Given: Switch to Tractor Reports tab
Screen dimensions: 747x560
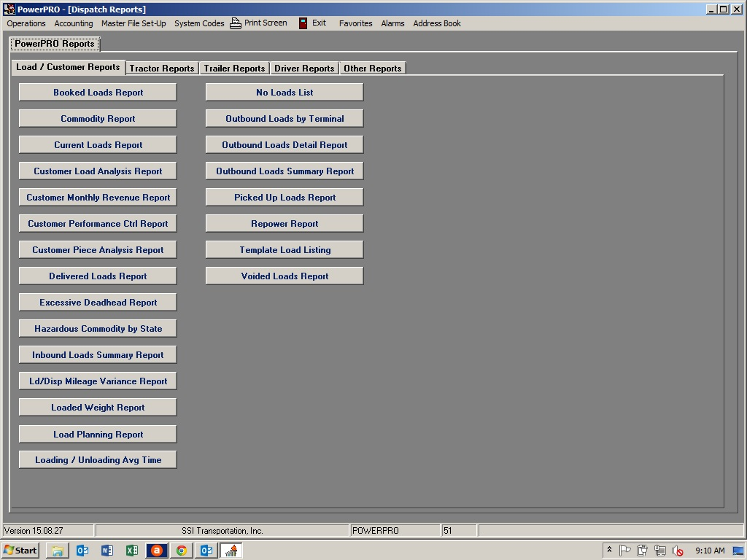Looking at the screenshot, I should click(x=162, y=68).
